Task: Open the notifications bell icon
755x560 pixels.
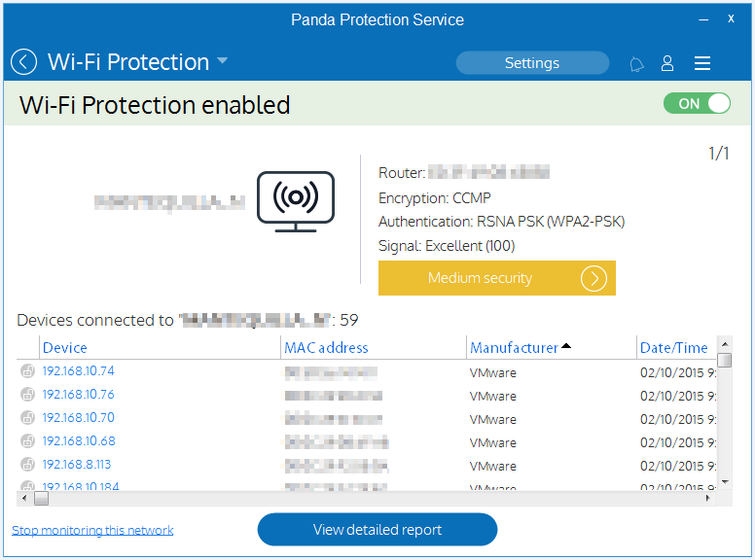Action: click(x=636, y=63)
